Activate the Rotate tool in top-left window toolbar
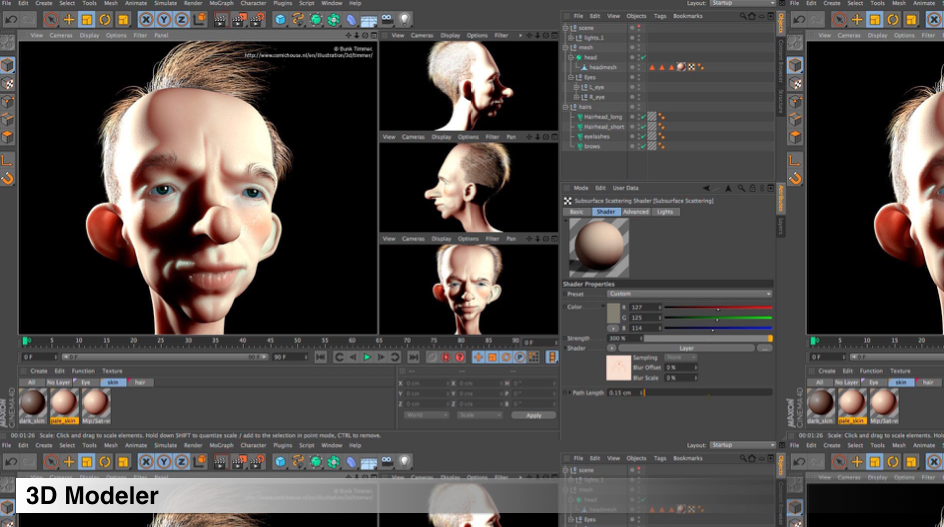This screenshot has height=527, width=944. tap(105, 20)
